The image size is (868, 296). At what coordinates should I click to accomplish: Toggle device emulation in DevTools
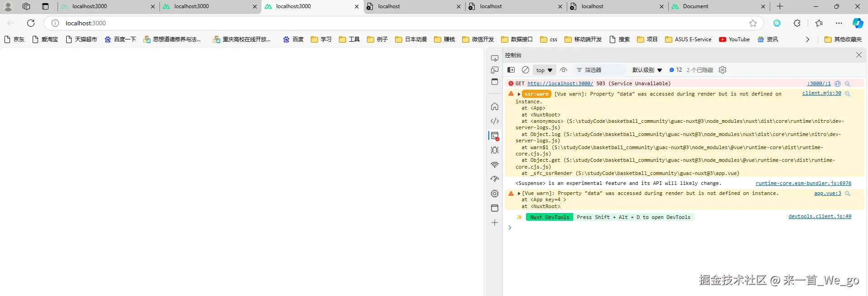tap(495, 70)
